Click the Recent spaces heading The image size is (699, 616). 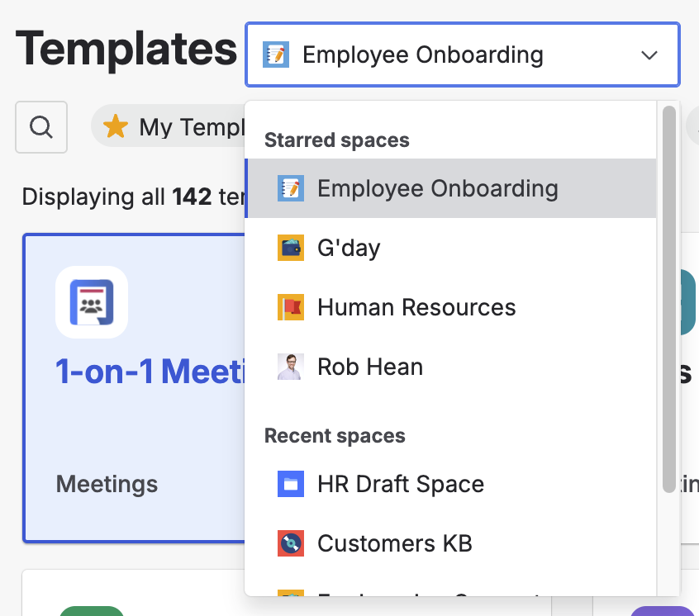click(x=335, y=436)
